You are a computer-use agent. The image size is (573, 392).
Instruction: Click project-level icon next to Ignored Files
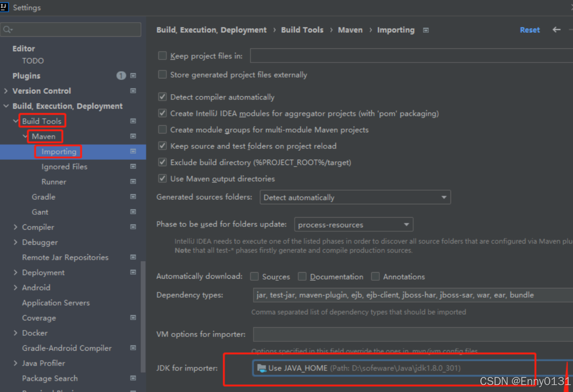(133, 166)
